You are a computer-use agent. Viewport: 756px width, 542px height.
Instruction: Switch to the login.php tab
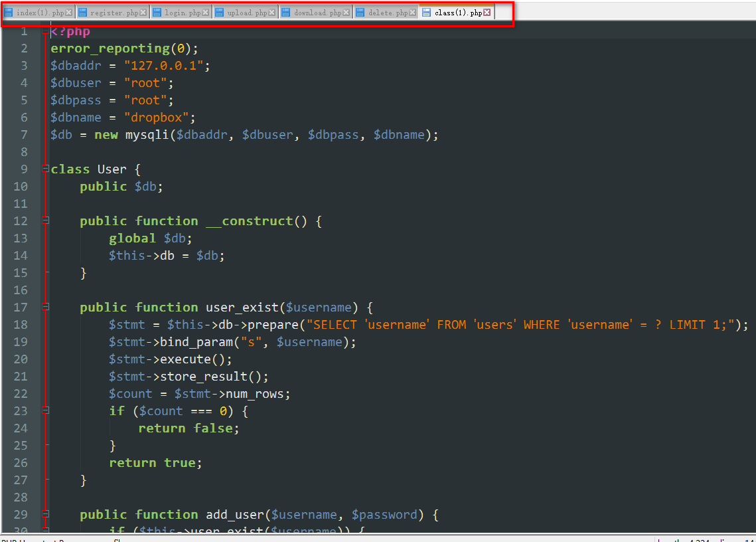click(181, 13)
